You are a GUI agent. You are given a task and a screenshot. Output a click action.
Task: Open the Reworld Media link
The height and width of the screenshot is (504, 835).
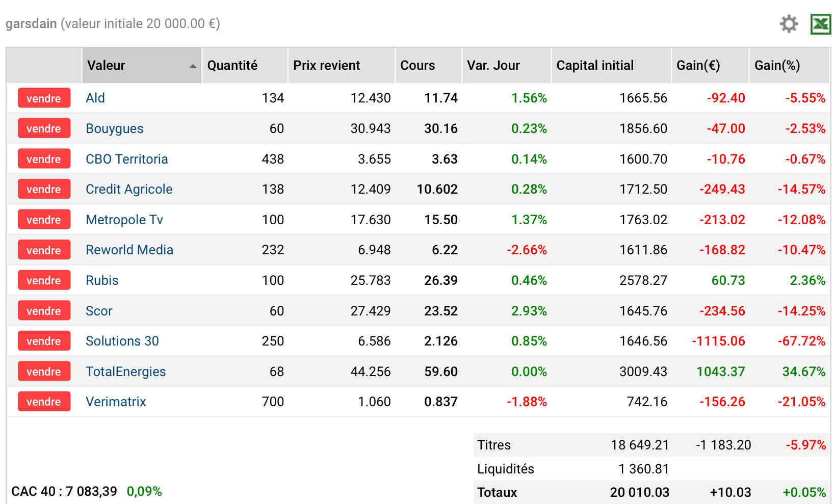tap(129, 250)
